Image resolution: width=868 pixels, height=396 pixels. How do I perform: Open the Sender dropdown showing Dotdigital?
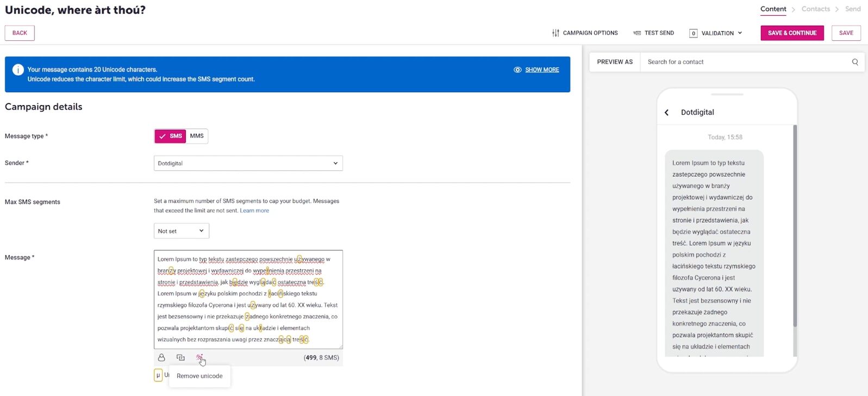248,163
